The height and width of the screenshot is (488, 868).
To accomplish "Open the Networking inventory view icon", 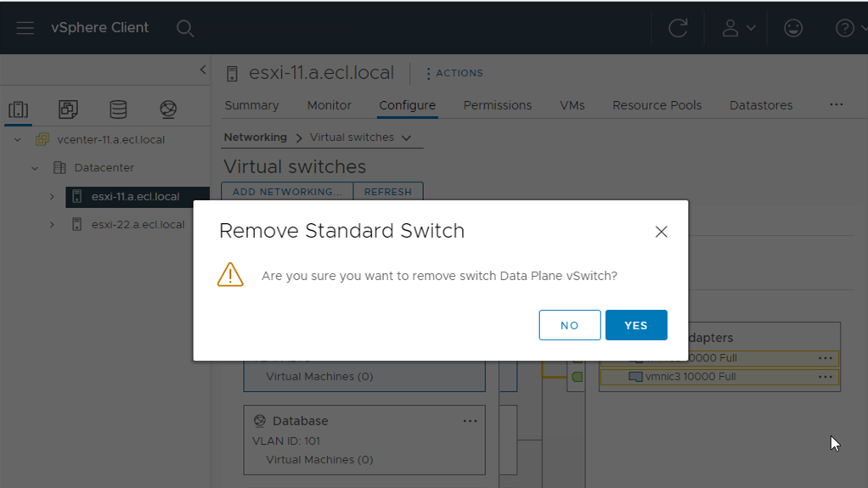I will [168, 109].
